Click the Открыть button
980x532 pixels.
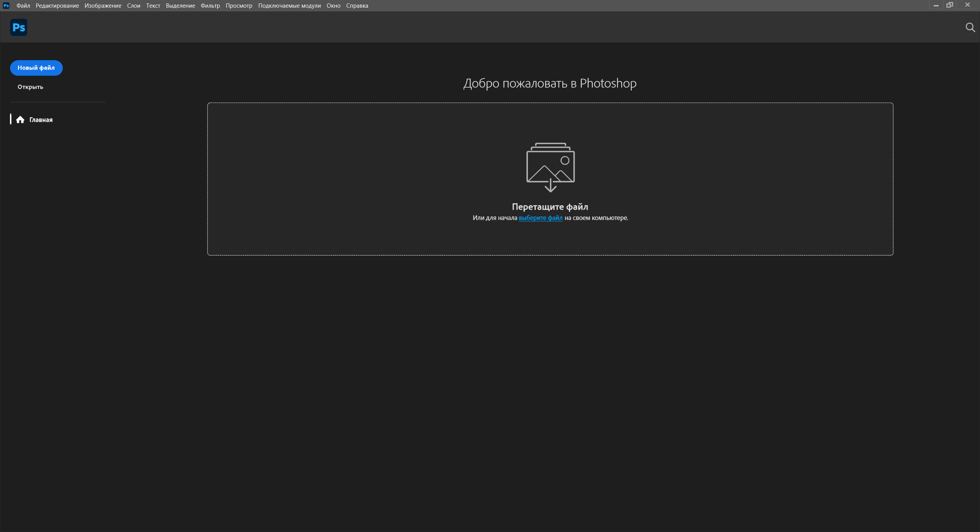pos(30,87)
